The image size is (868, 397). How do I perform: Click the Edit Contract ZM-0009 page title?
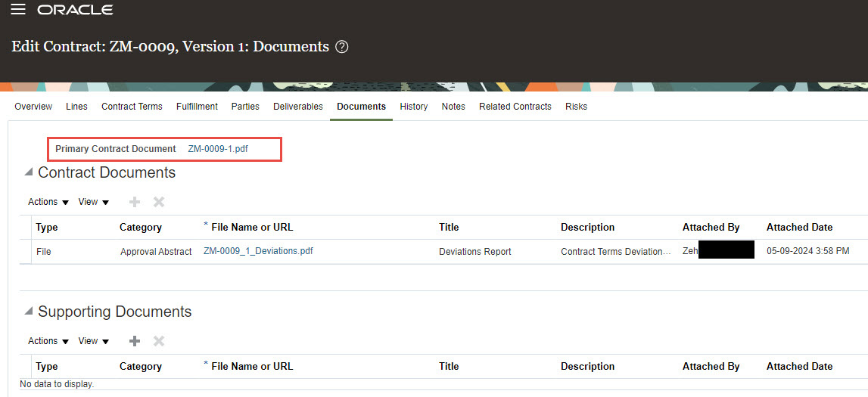(170, 46)
